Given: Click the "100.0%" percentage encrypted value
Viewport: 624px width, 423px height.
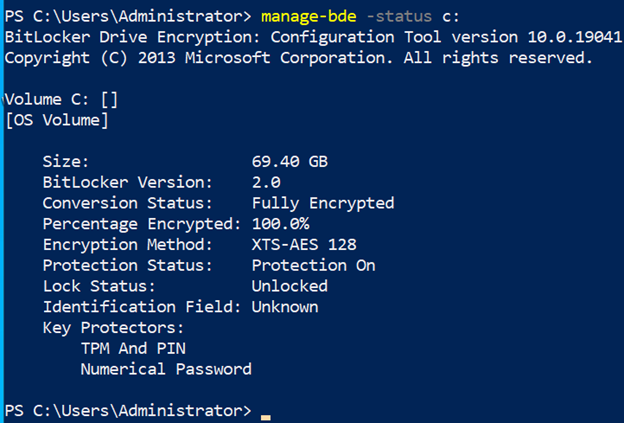Looking at the screenshot, I should 280,223.
